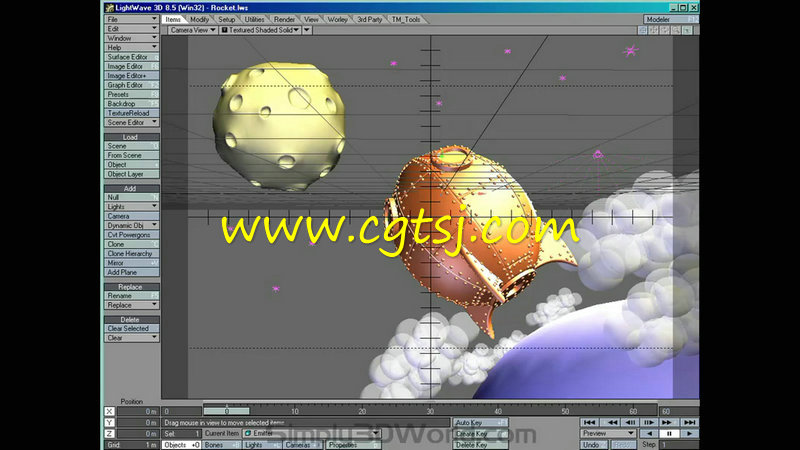Jump to first frame with rewind icon
The image size is (800, 450).
(x=589, y=422)
